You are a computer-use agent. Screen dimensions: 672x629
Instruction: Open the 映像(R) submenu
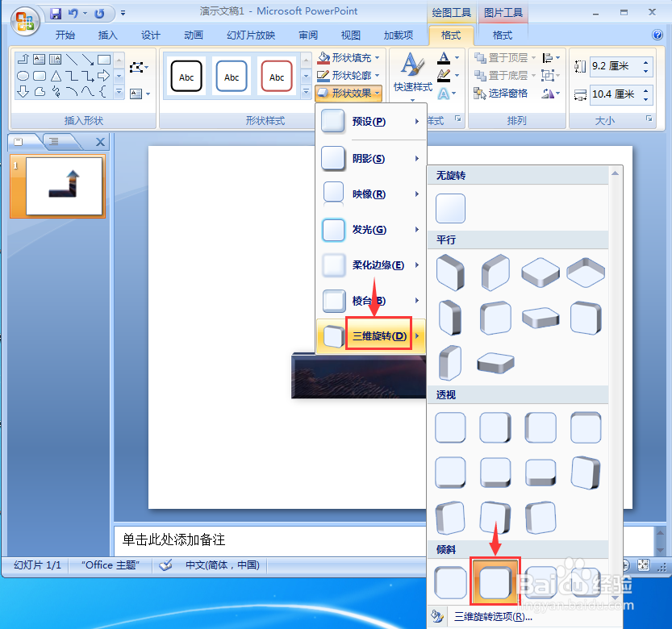(x=371, y=194)
